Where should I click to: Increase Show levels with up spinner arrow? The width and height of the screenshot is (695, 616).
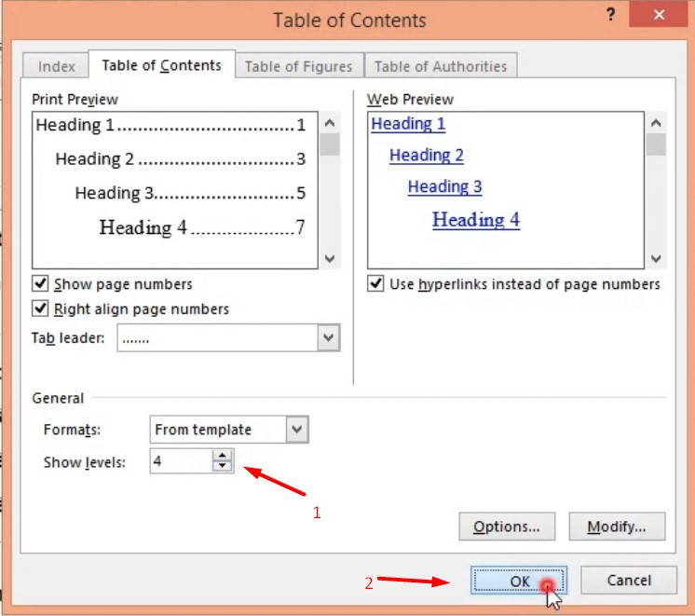click(222, 455)
